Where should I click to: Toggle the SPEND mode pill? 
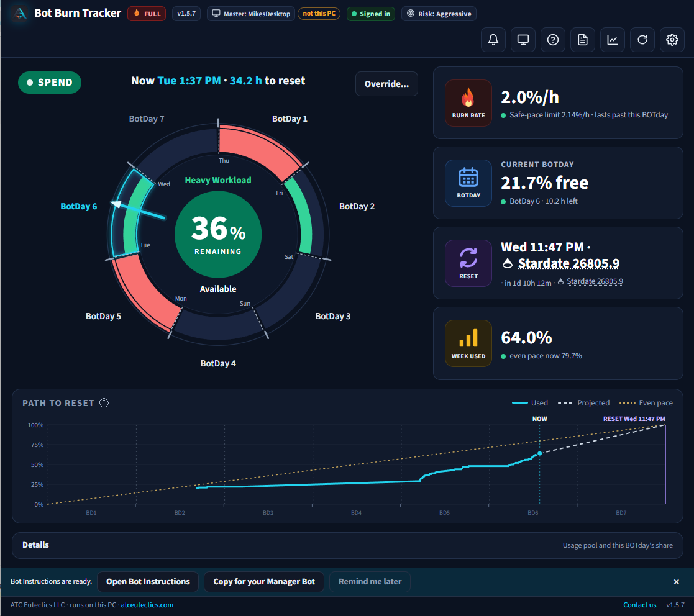click(x=50, y=83)
